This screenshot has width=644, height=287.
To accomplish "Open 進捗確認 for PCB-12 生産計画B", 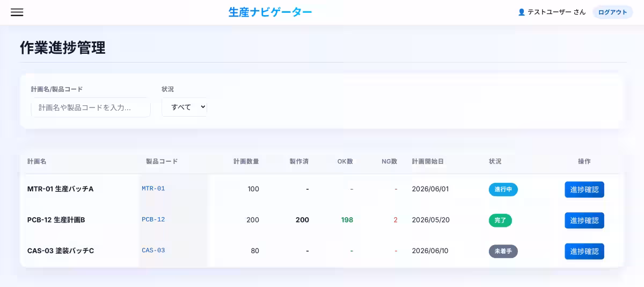I will click(584, 220).
